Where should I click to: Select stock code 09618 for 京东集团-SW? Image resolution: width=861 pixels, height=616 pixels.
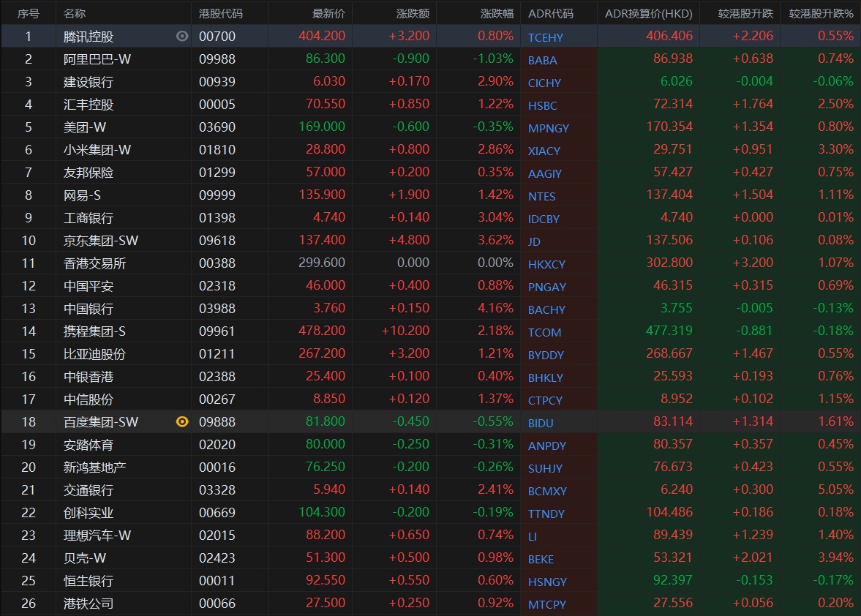pyautogui.click(x=217, y=240)
